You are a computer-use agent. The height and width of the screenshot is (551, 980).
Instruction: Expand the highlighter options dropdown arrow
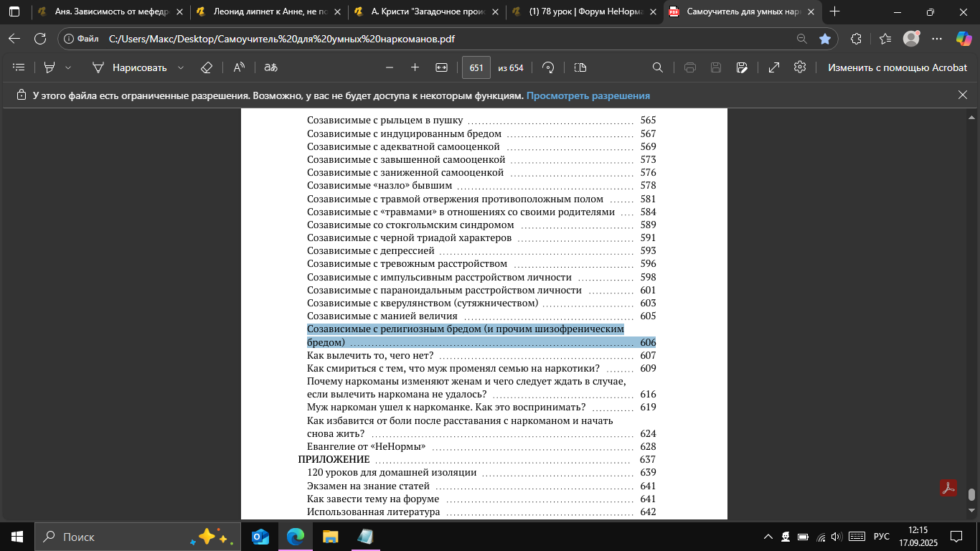click(x=68, y=67)
